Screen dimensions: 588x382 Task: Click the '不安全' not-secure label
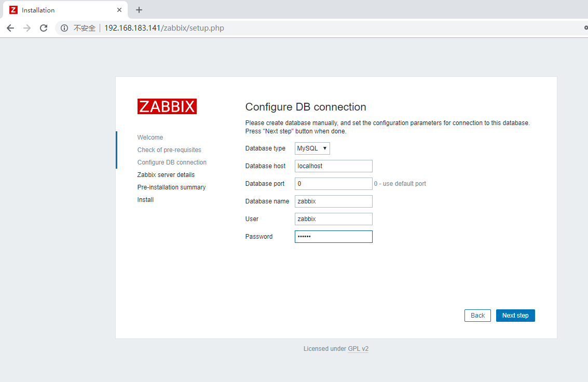(85, 28)
